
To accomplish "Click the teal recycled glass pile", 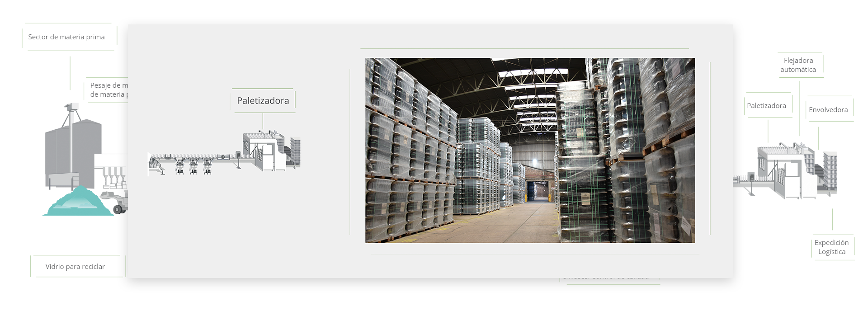I will coord(78,203).
